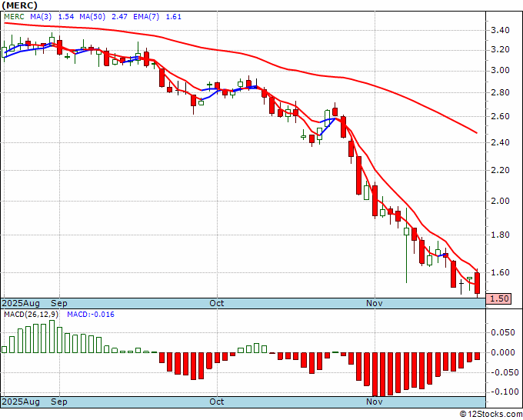Screen dimensions: 523x420
Task: Click the 1.60 price axis label
Action: pos(501,272)
